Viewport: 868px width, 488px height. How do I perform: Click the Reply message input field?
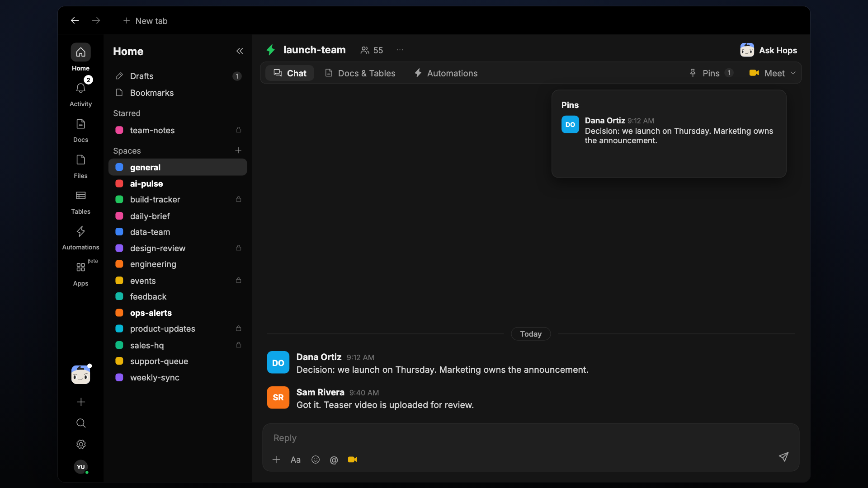pos(531,438)
